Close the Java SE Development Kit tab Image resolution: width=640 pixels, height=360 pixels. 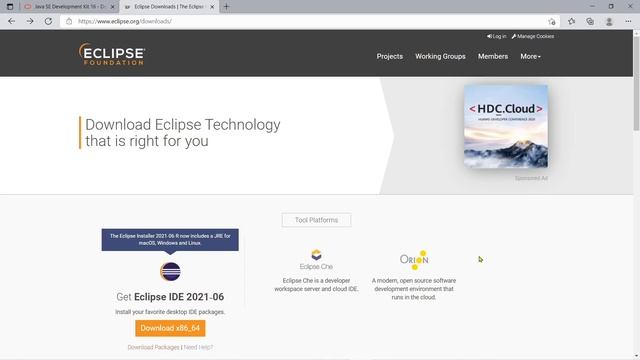[x=113, y=7]
